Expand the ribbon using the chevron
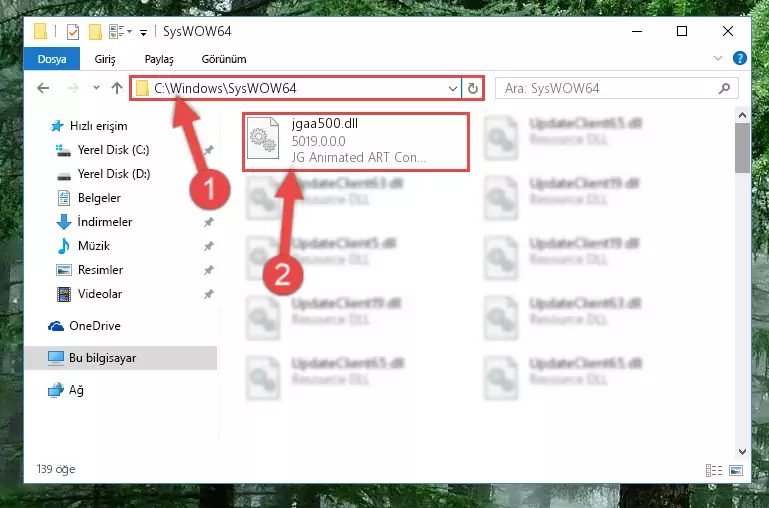This screenshot has height=508, width=769. tap(718, 58)
